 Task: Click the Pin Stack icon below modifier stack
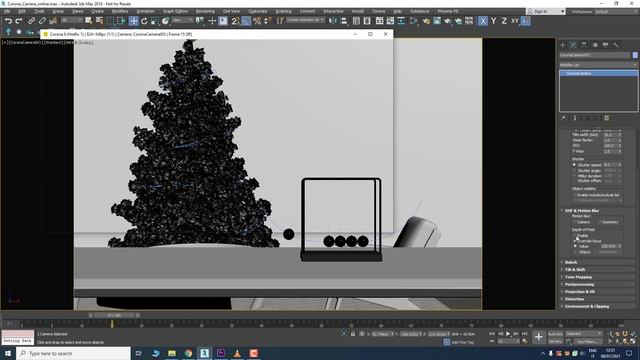tap(564, 118)
